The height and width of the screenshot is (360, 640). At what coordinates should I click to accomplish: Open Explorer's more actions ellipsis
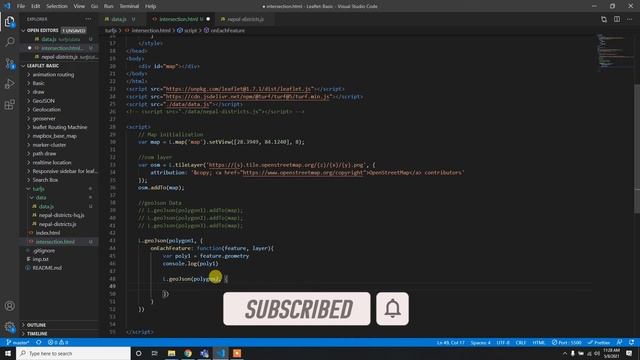tap(88, 19)
